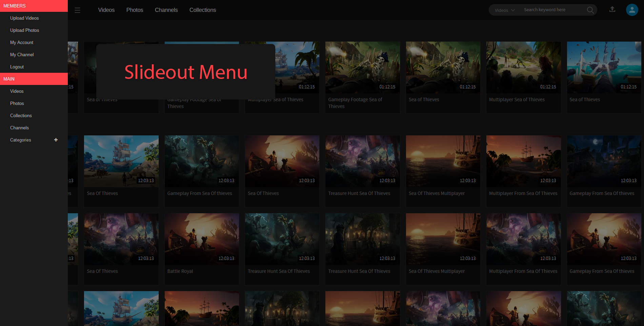Click the MAIN section header

click(x=34, y=79)
